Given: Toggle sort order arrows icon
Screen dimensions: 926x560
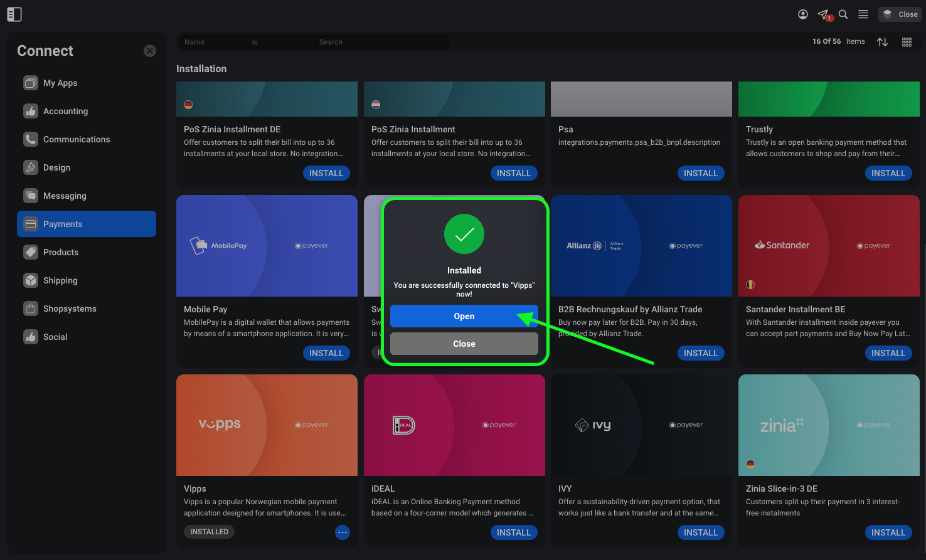Looking at the screenshot, I should (882, 42).
